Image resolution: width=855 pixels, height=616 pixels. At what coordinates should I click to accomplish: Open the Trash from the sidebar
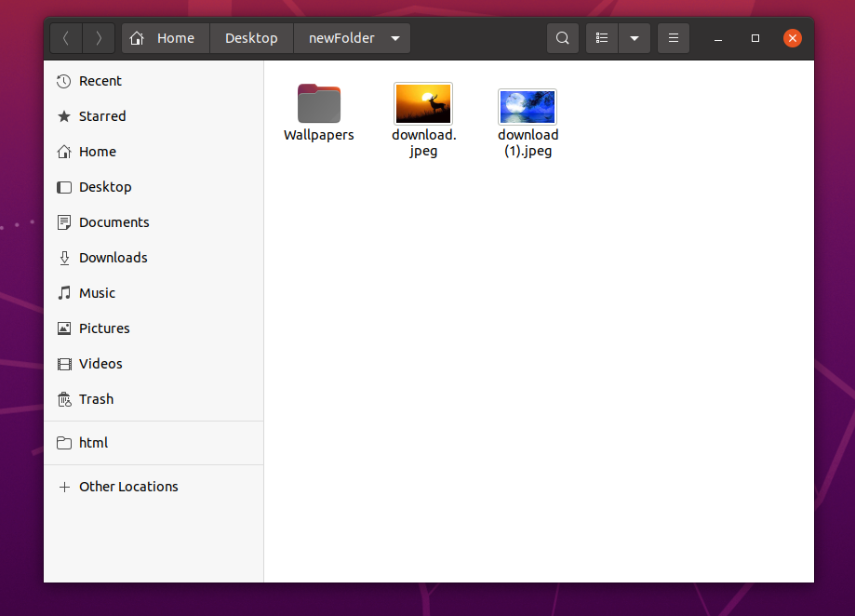point(96,398)
